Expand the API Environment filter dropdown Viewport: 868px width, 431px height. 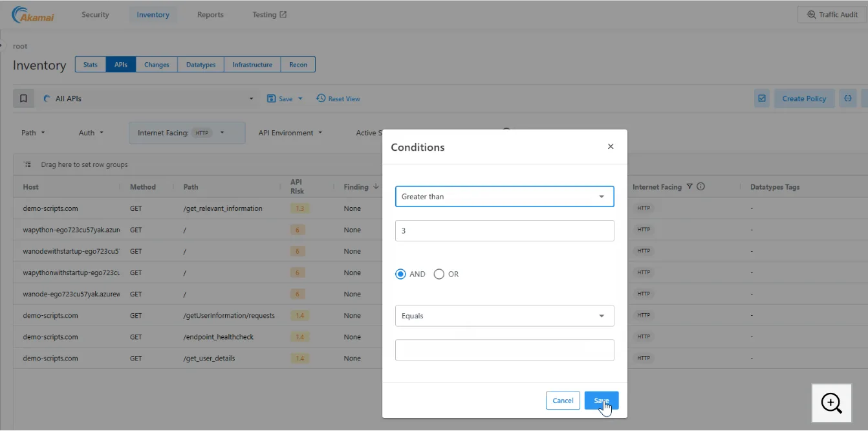(x=290, y=133)
